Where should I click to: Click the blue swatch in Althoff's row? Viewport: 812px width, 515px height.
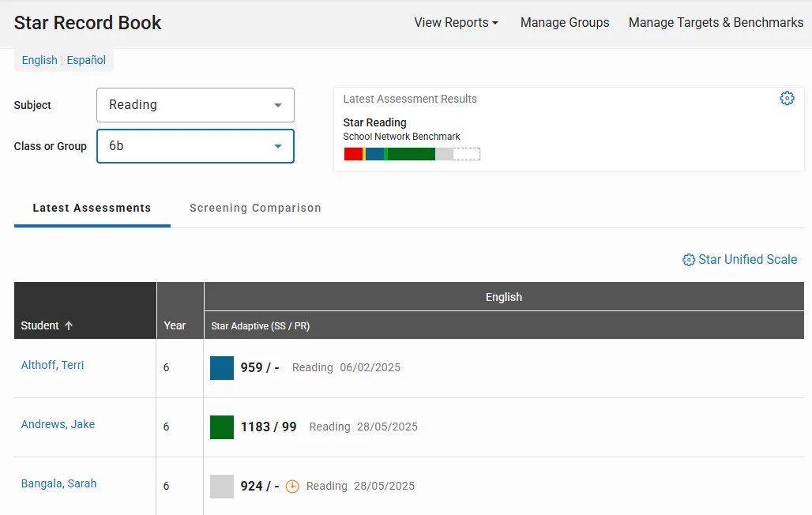click(x=222, y=368)
